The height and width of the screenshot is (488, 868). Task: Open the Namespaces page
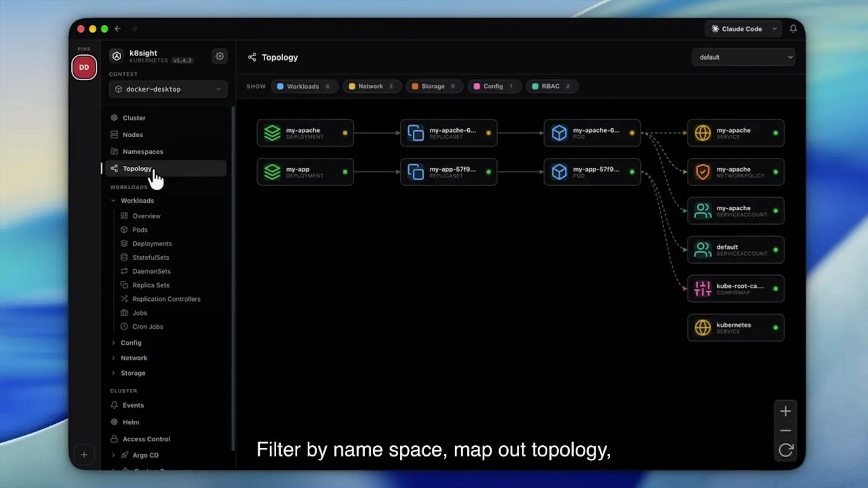(165, 151)
